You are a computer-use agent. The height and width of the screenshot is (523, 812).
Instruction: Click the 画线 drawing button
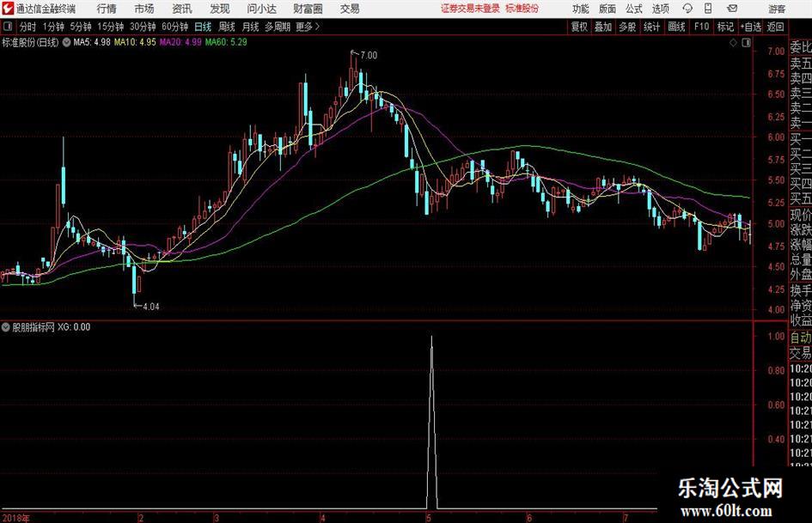(677, 27)
